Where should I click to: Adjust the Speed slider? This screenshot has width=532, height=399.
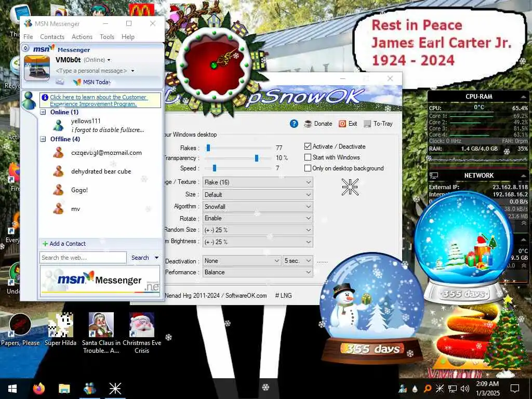(215, 168)
